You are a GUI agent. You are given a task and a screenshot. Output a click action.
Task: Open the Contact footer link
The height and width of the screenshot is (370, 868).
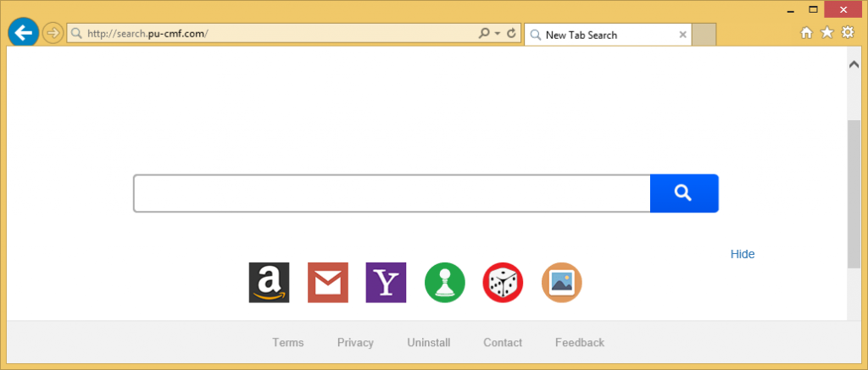pos(503,343)
